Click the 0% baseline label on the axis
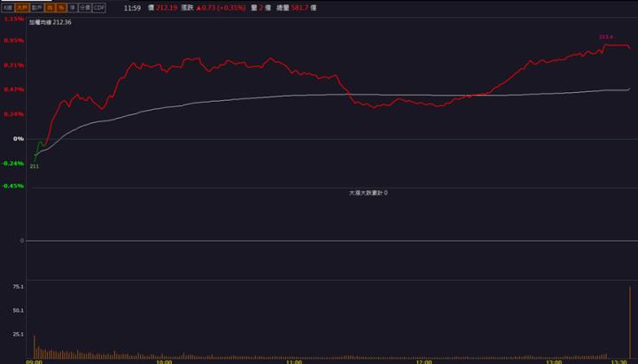Image resolution: width=638 pixels, height=364 pixels. point(19,139)
